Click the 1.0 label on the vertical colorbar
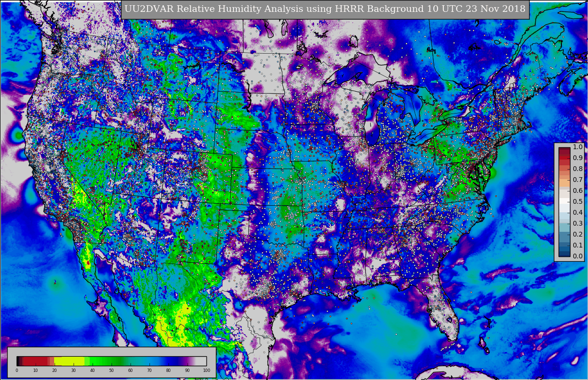 point(578,147)
